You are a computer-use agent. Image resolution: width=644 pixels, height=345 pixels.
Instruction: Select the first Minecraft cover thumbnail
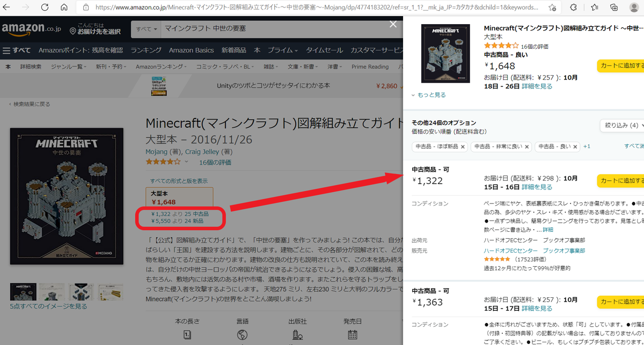tap(24, 292)
